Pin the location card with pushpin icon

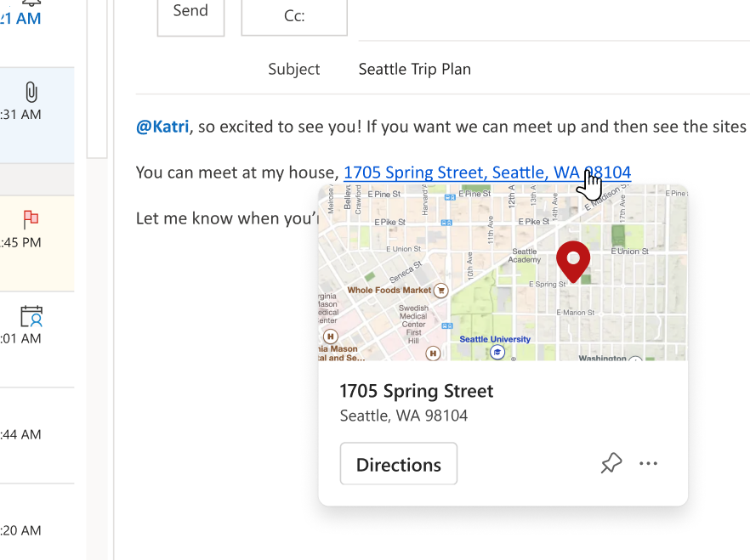pos(611,463)
